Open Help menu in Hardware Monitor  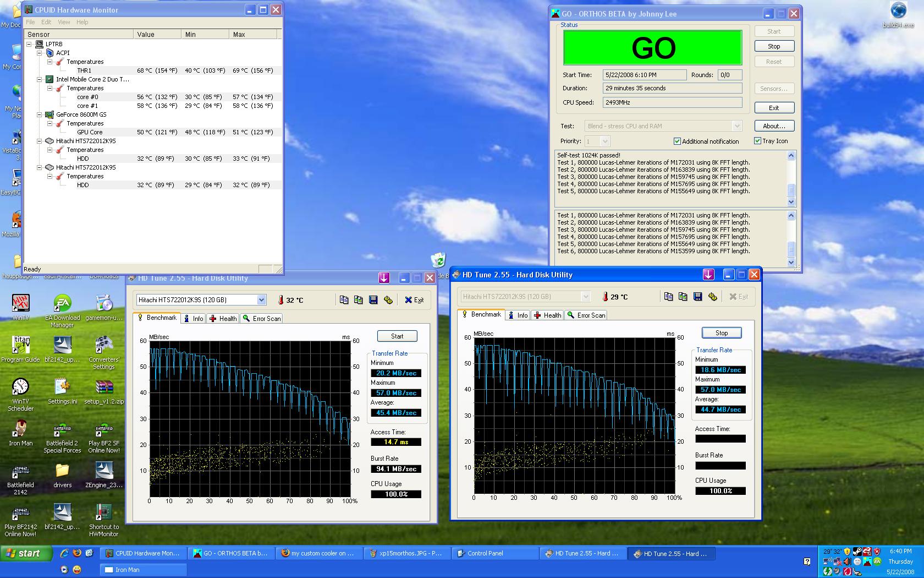(82, 22)
